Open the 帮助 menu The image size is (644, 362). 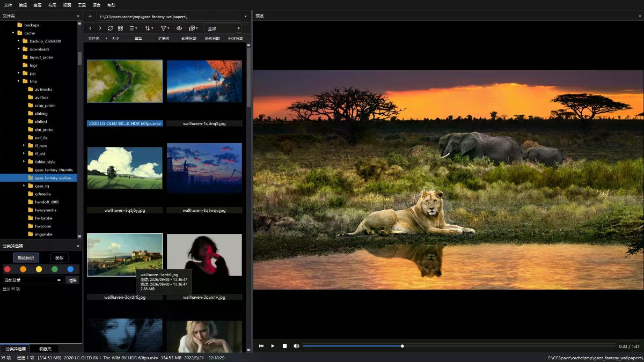(111, 5)
